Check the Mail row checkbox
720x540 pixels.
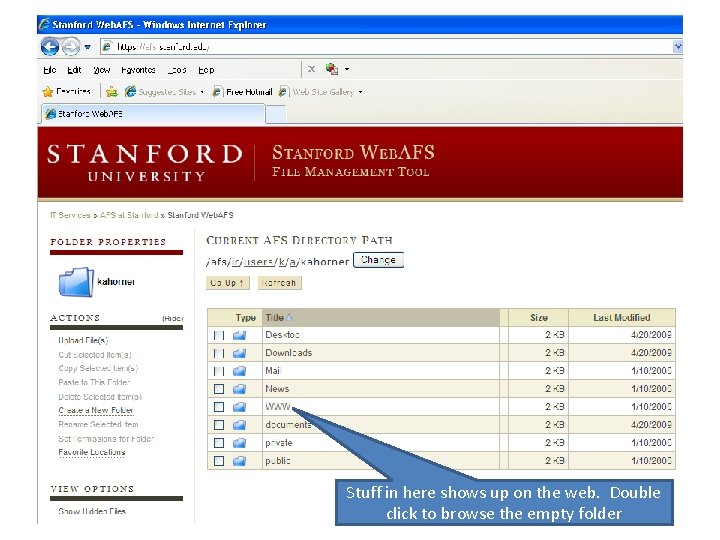(x=219, y=371)
